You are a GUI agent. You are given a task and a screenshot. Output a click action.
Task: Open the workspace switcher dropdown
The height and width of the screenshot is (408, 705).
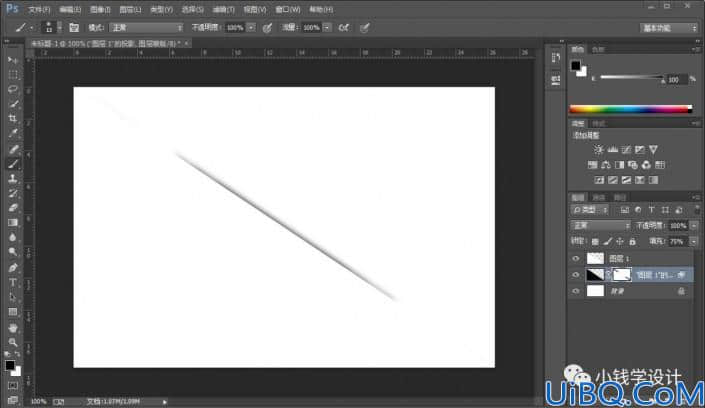pyautogui.click(x=669, y=28)
